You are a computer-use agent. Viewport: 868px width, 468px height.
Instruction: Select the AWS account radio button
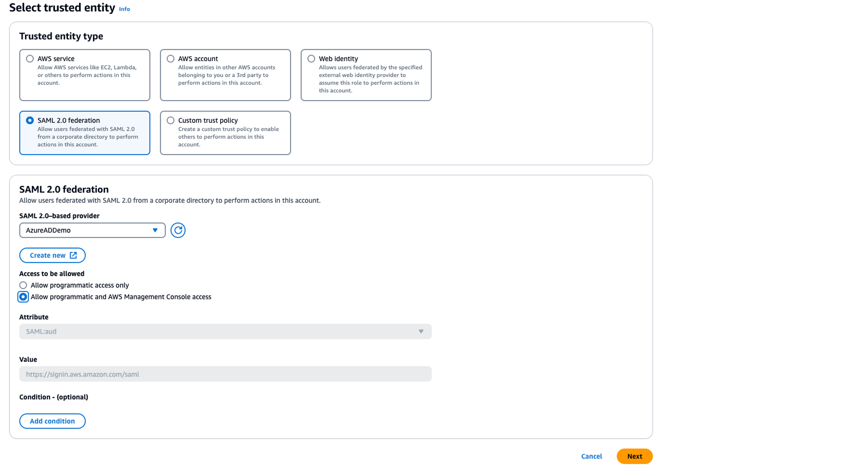coord(170,59)
